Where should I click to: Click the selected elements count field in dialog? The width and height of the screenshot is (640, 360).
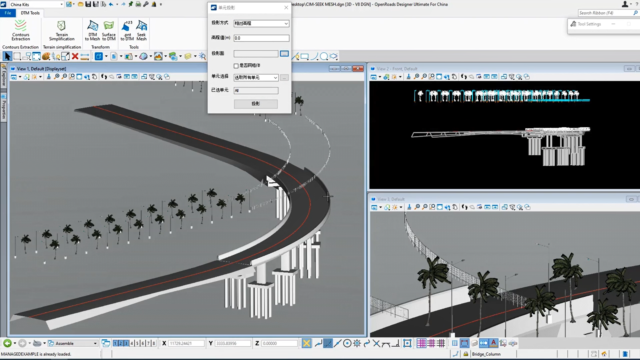[x=256, y=91]
